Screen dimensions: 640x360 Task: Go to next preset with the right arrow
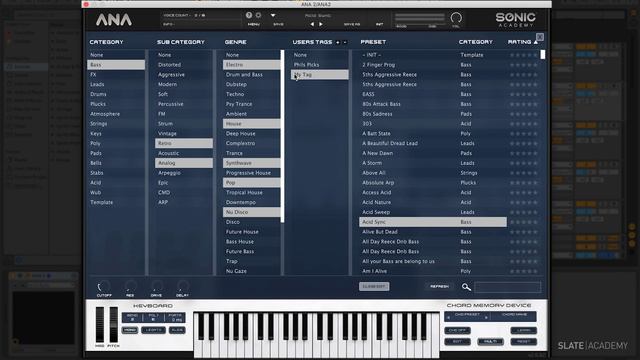click(321, 24)
